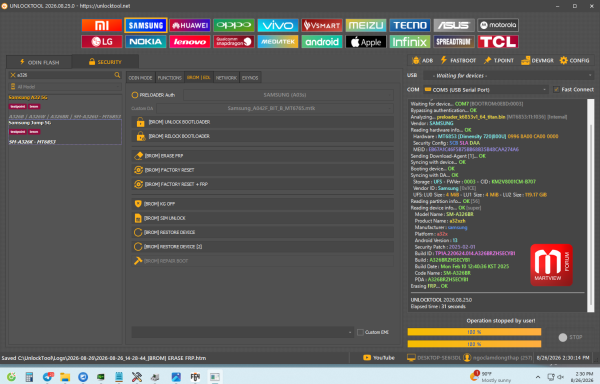600x384 pixels.
Task: Open the Spreadtrum section
Action: coord(454,42)
